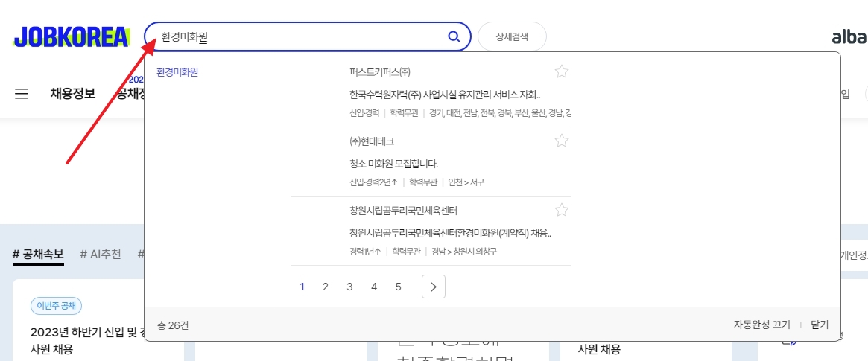
Task: Go to results page 4
Action: 374,287
